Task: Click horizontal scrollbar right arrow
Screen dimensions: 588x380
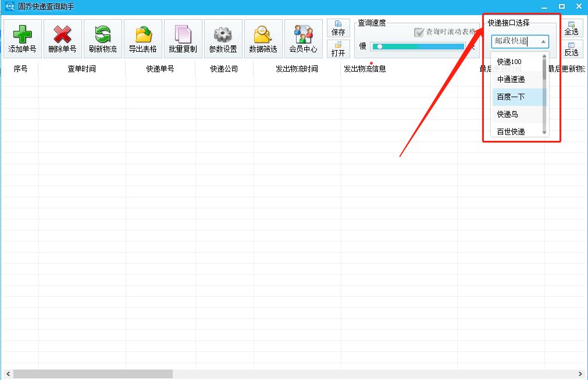Action: pos(580,374)
